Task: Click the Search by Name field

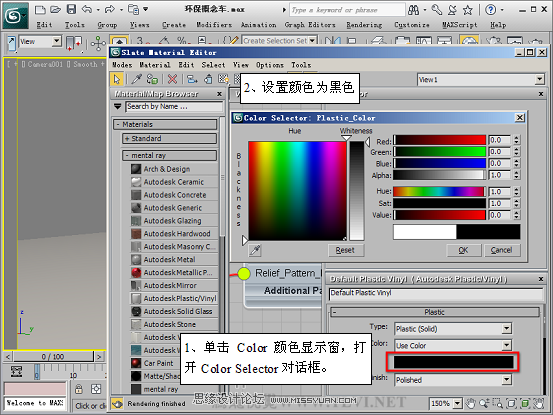Action: (174, 106)
